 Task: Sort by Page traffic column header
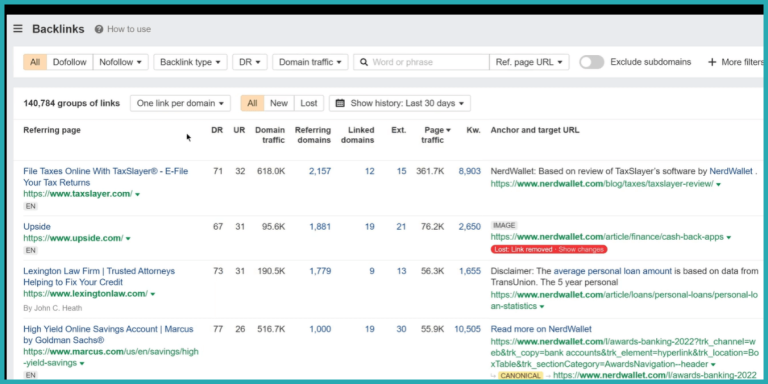coord(434,135)
